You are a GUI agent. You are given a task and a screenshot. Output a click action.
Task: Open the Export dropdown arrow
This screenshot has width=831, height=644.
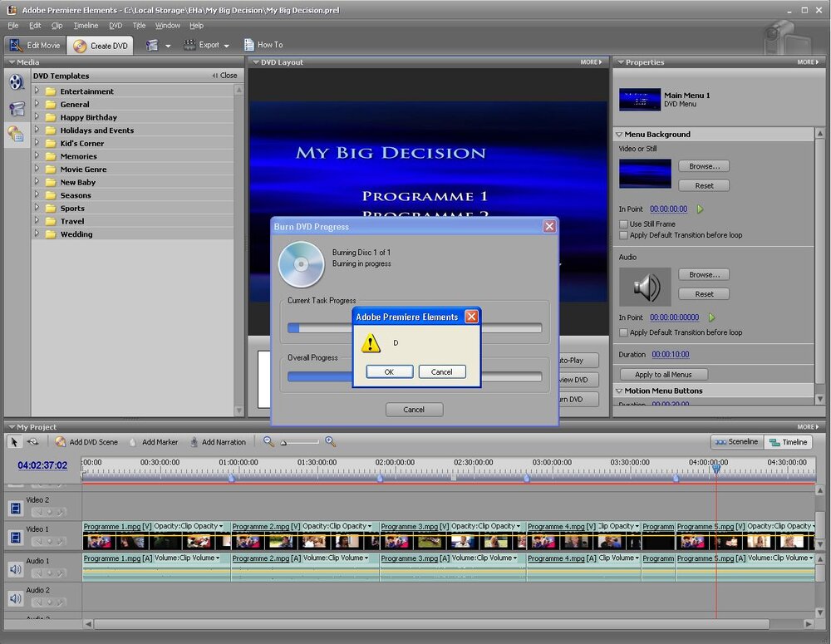click(x=226, y=46)
